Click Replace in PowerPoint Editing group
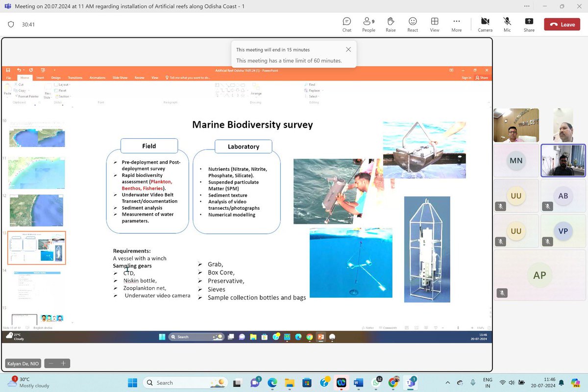 313,90
